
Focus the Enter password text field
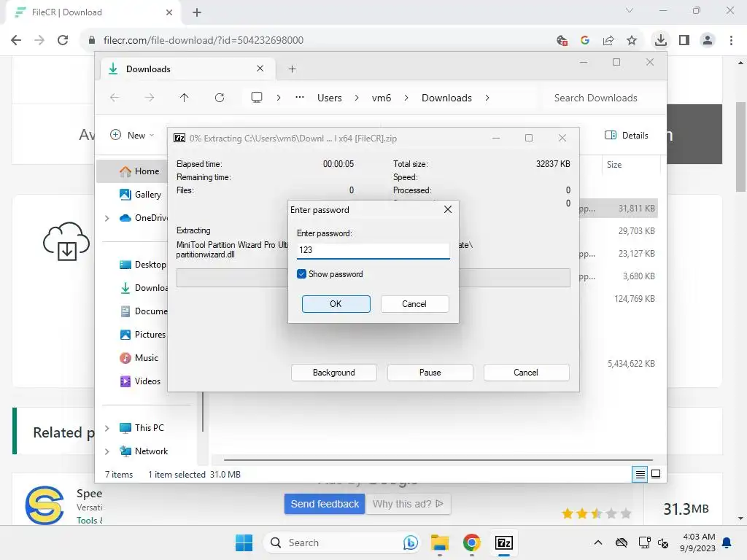click(373, 250)
